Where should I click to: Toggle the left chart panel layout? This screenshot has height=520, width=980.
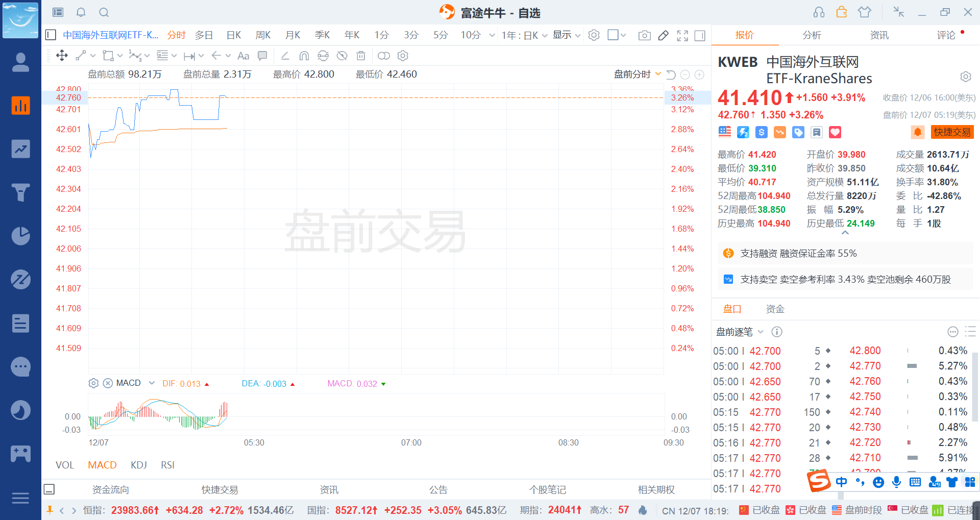coord(51,35)
